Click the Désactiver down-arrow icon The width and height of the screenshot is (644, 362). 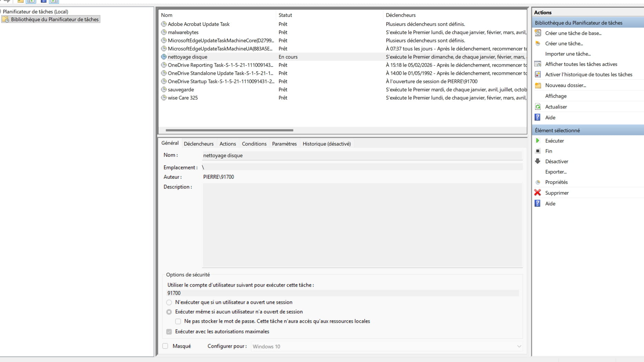point(537,161)
